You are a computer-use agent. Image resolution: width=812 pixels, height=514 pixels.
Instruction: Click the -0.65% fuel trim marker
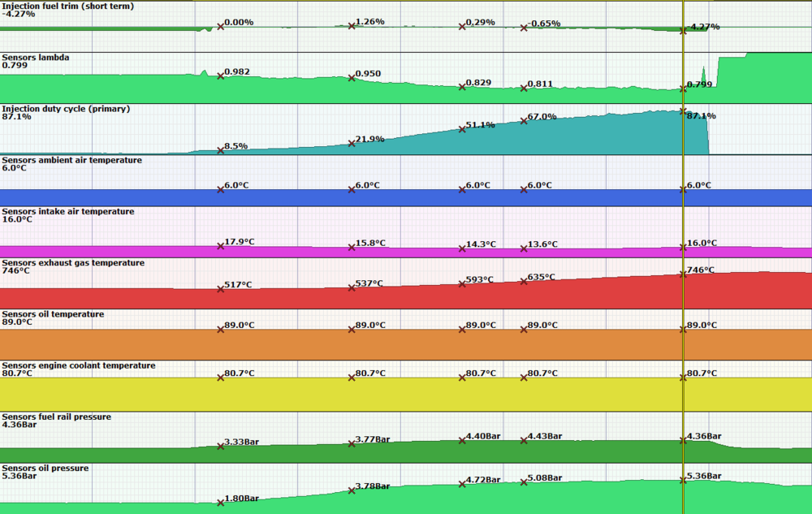coord(524,28)
